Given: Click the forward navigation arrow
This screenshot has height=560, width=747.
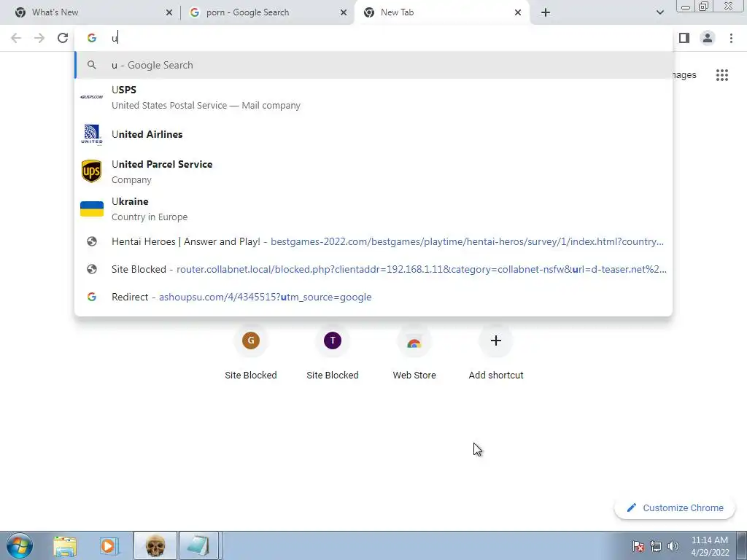Looking at the screenshot, I should (x=39, y=38).
